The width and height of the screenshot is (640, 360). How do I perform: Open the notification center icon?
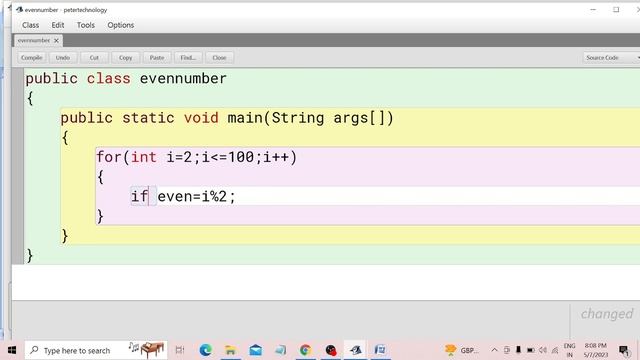624,350
